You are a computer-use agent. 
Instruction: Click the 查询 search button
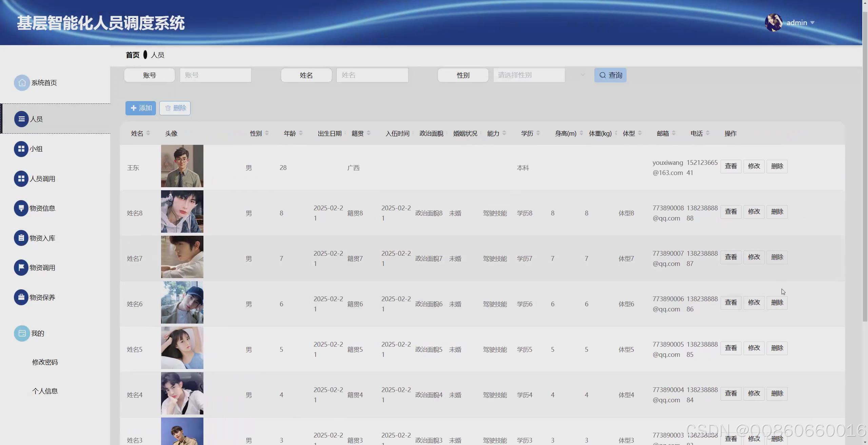point(610,75)
